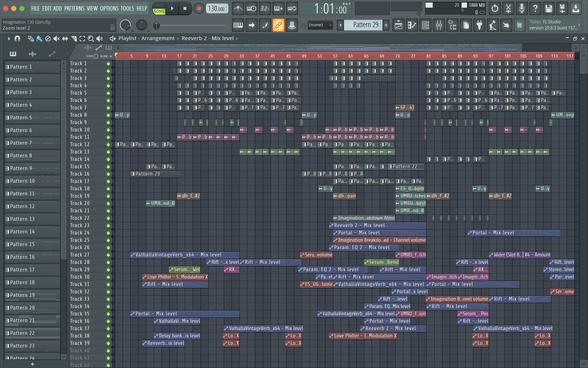Enable wait for input to start
The height and width of the screenshot is (368, 588).
[x=251, y=9]
